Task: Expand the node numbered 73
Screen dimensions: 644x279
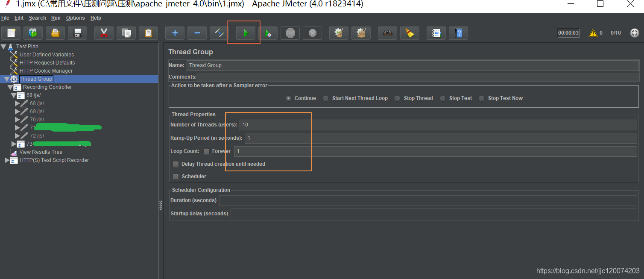Action: point(14,144)
